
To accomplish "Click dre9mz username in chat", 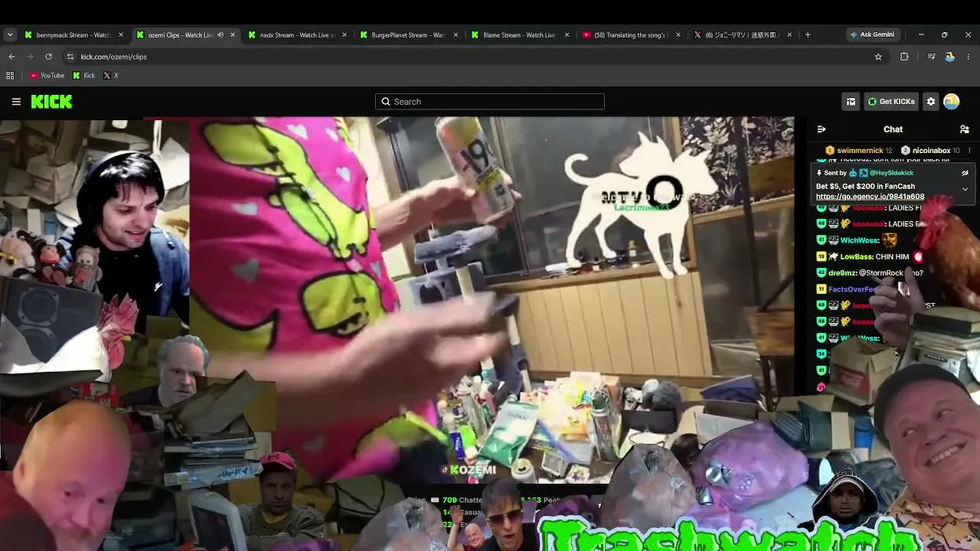I will [x=842, y=273].
